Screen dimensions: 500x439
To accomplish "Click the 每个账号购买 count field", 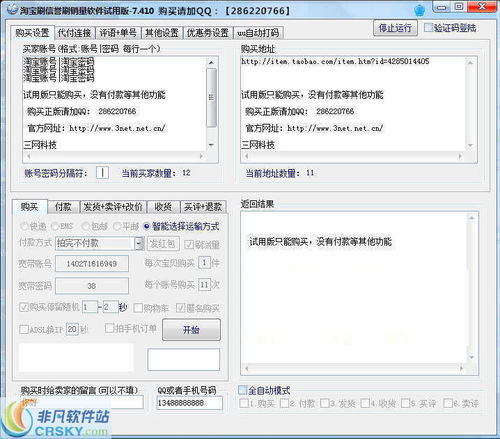I will [204, 285].
